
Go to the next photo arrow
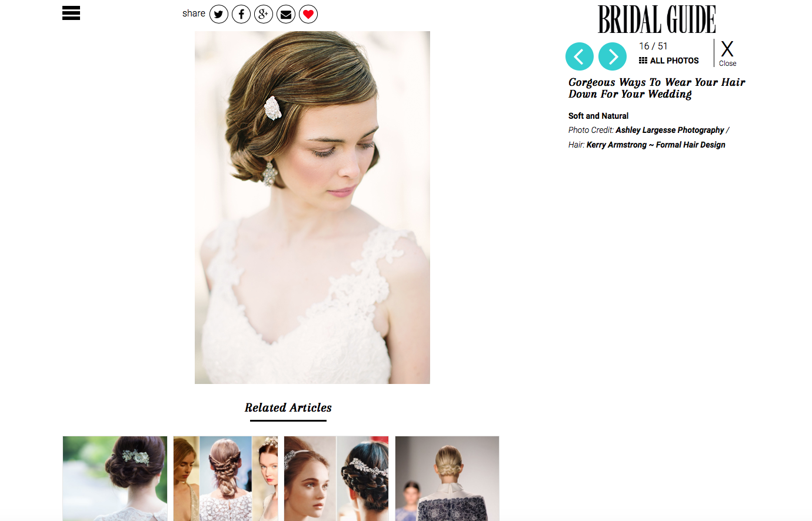[613, 56]
